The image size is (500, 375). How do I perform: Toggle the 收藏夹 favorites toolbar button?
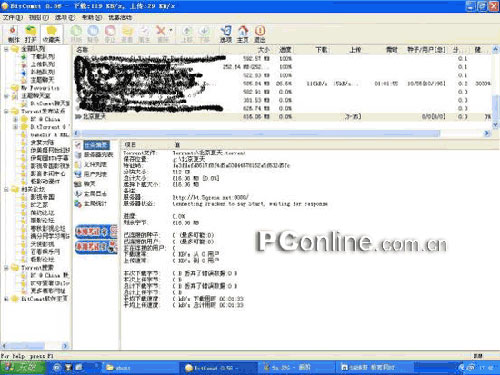(51, 34)
